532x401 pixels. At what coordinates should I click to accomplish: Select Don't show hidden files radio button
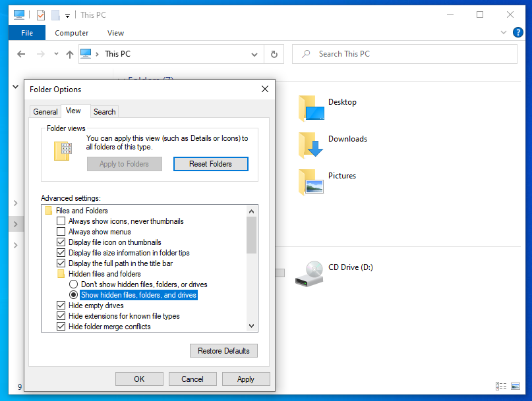pos(74,284)
